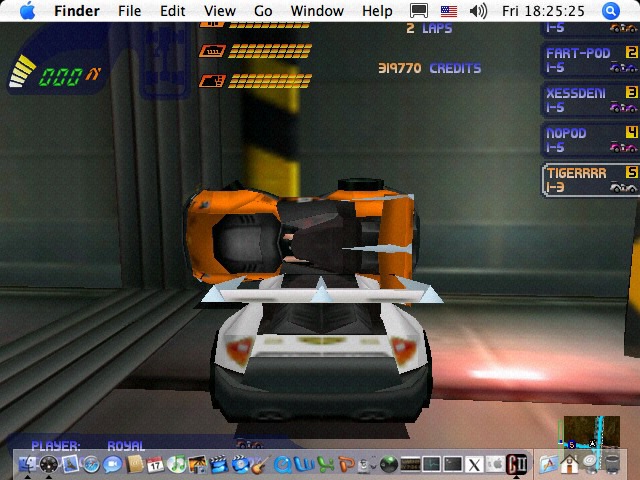This screenshot has width=640, height=480.
Task: Select opponent XESSDENI in standings
Action: 590,100
